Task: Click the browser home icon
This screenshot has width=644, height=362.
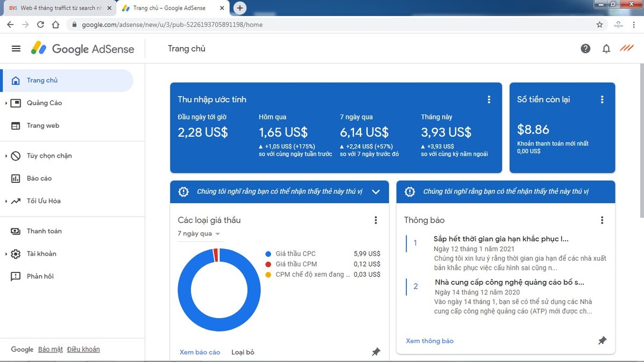Action: pos(55,25)
